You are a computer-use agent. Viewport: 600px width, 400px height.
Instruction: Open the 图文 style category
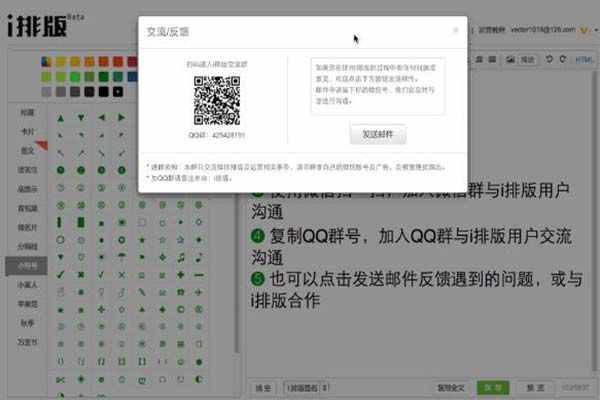click(27, 151)
